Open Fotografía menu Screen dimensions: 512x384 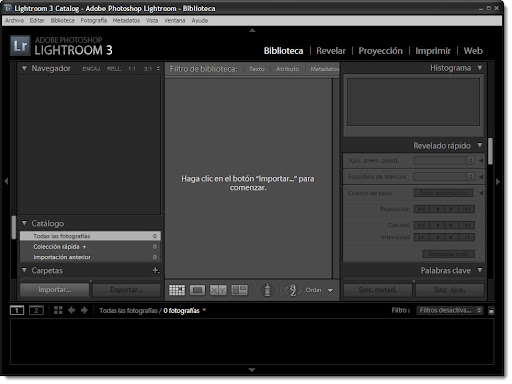[94, 21]
